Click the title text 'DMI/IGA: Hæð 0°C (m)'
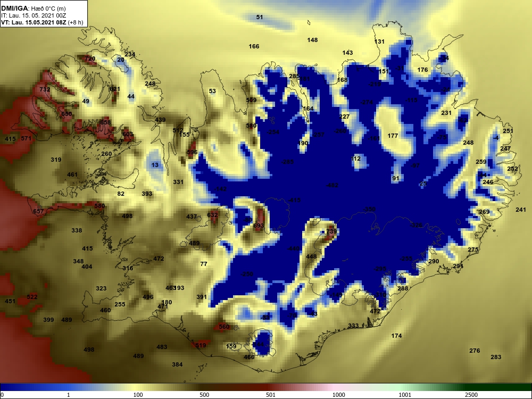Image resolution: width=532 pixels, height=399 pixels. pos(33,9)
